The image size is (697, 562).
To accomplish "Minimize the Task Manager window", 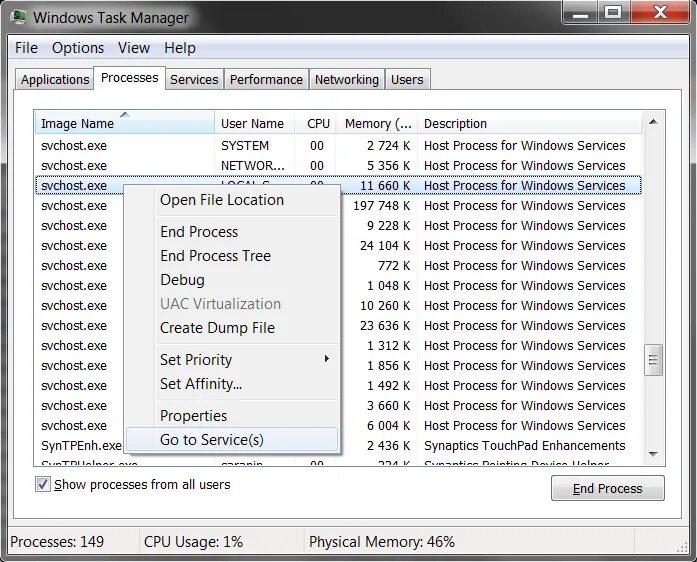I will pos(580,12).
